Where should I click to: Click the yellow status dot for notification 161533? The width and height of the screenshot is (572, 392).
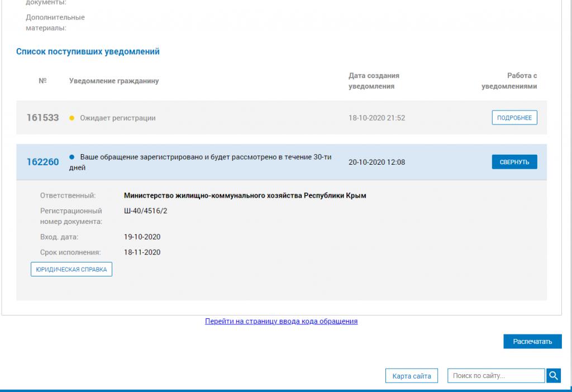click(x=71, y=118)
